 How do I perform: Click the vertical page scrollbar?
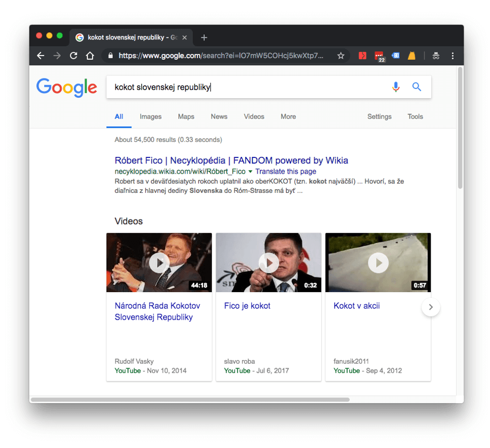click(x=460, y=128)
